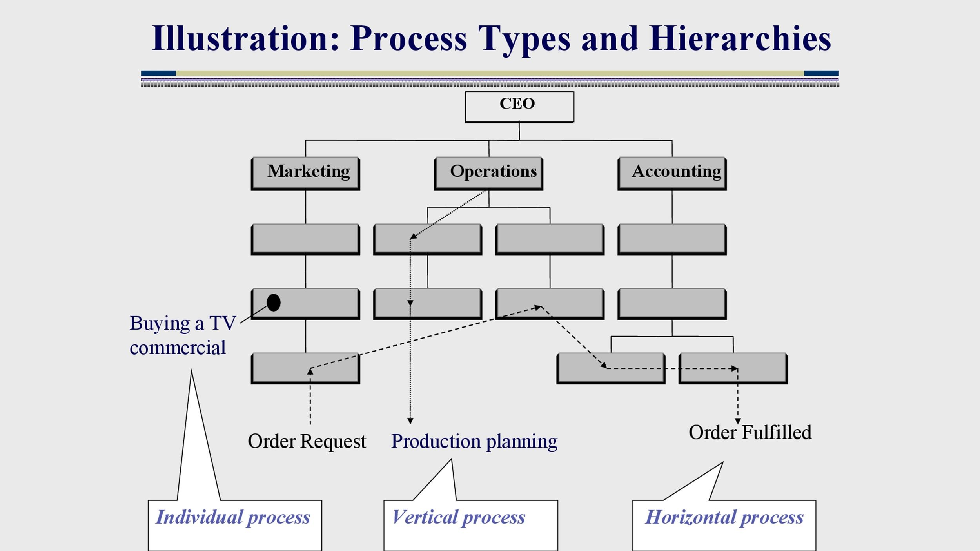Select the Production planning label

tap(472, 441)
